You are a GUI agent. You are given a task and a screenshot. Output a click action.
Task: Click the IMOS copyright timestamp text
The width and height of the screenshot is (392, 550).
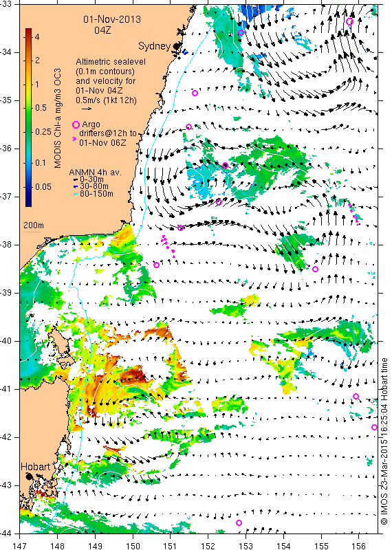[x=384, y=441]
